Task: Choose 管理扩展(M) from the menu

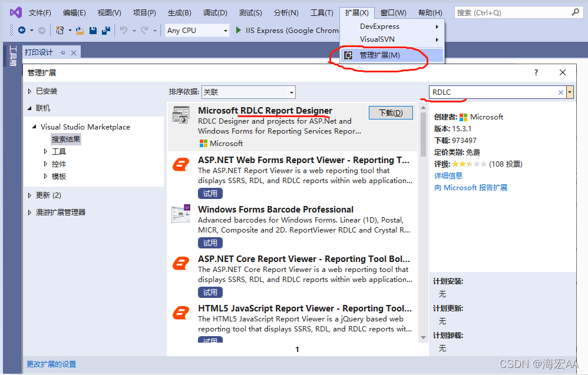Action: point(392,55)
